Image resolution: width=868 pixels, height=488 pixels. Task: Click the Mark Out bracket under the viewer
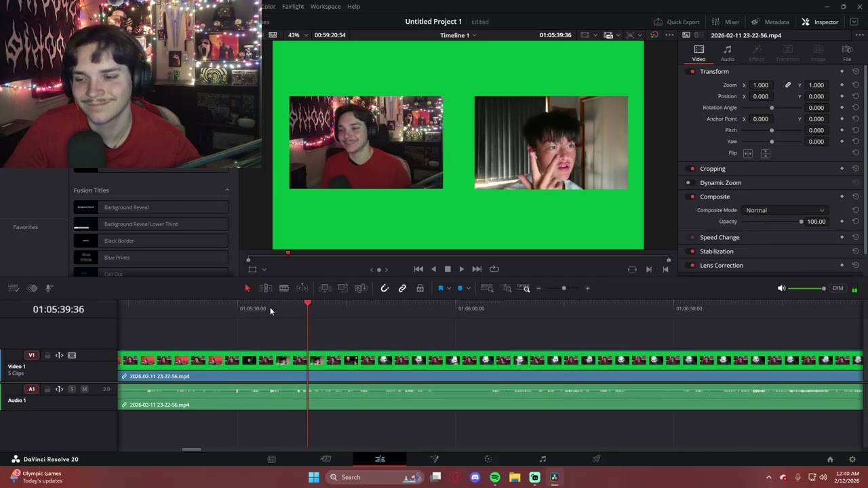point(665,269)
